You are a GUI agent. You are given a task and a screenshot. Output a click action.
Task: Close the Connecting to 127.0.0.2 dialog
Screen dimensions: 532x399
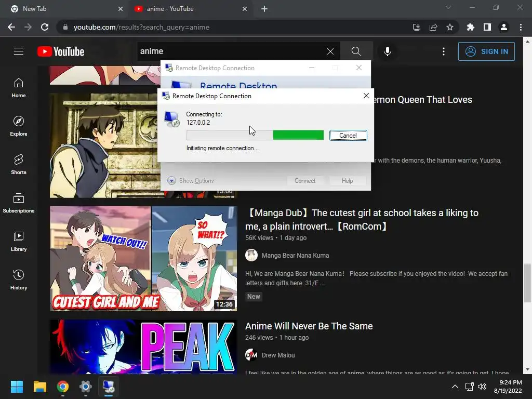tap(366, 96)
